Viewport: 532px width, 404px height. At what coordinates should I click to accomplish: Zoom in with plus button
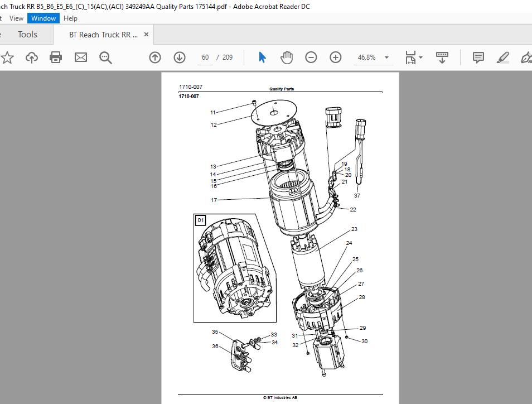click(x=336, y=57)
